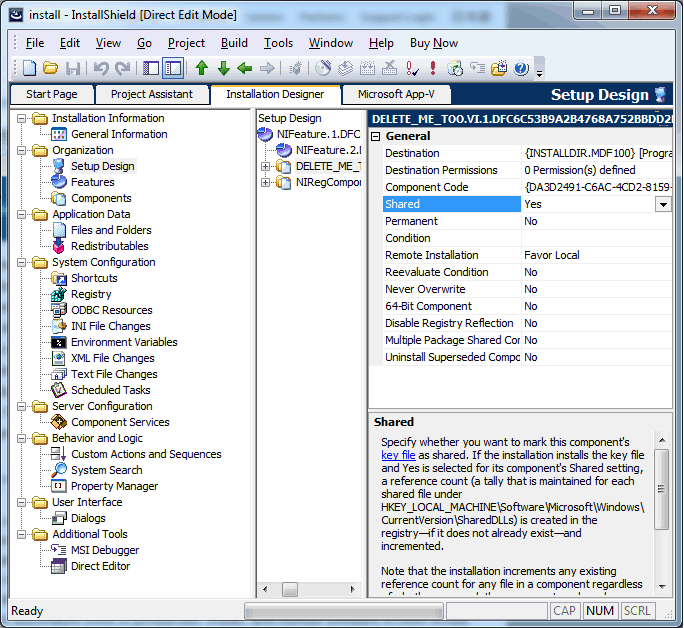Collapse the General property category
Image resolution: width=684 pixels, height=628 pixels.
[x=377, y=136]
